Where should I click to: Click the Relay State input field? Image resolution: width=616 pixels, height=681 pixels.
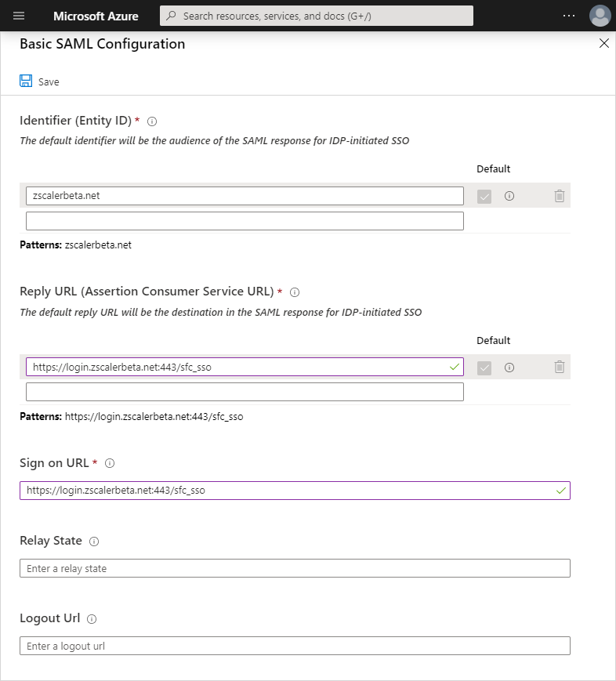(x=295, y=568)
